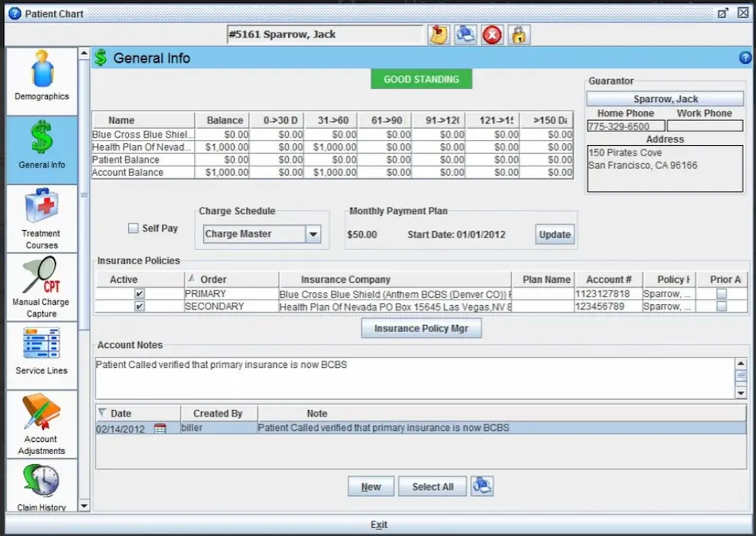This screenshot has width=756, height=536.
Task: Open the date picker next to 02/14/2012
Action: coord(159,428)
